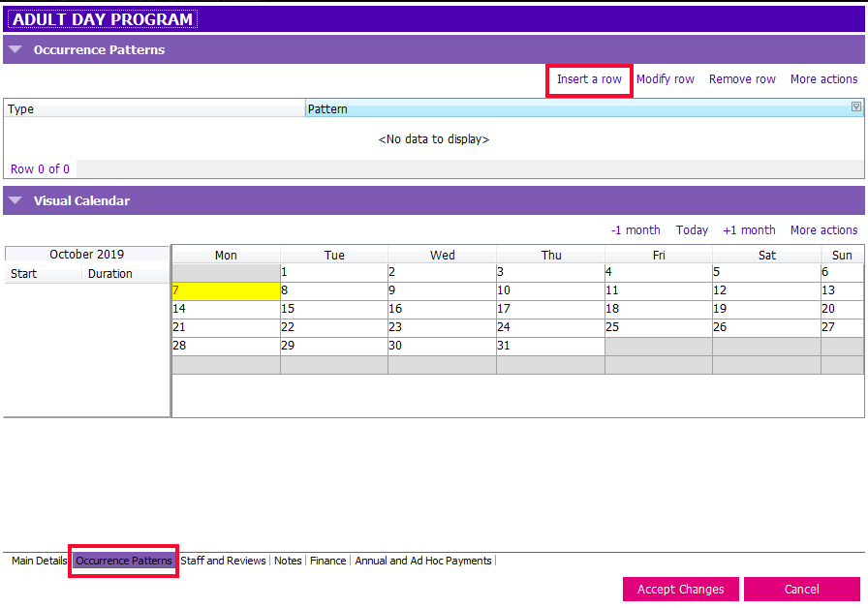This screenshot has width=868, height=608.
Task: Click ADULT DAY PROGRAM title
Action: 103,18
